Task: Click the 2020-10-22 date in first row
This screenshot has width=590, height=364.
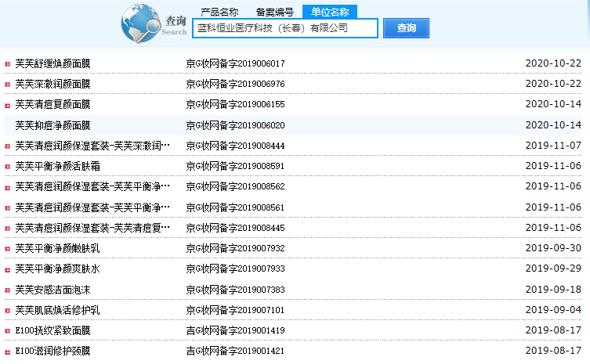Action: [553, 63]
